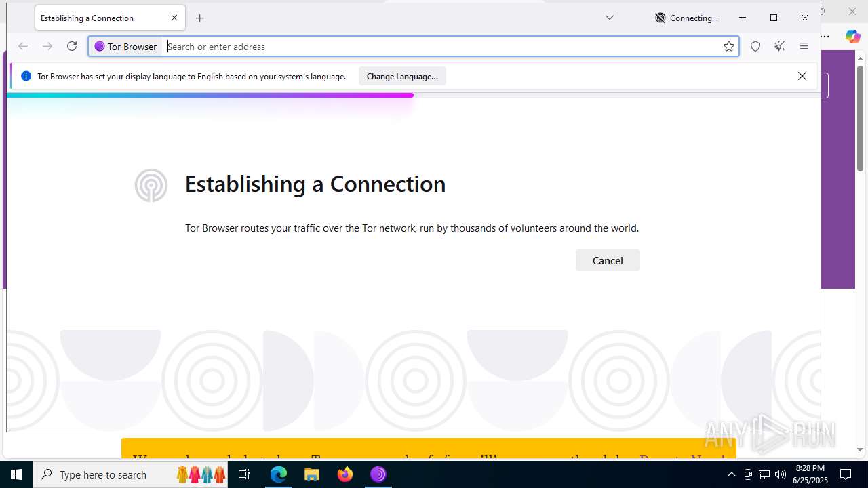This screenshot has width=868, height=488.
Task: Click the Tor network description text
Action: [x=412, y=228]
